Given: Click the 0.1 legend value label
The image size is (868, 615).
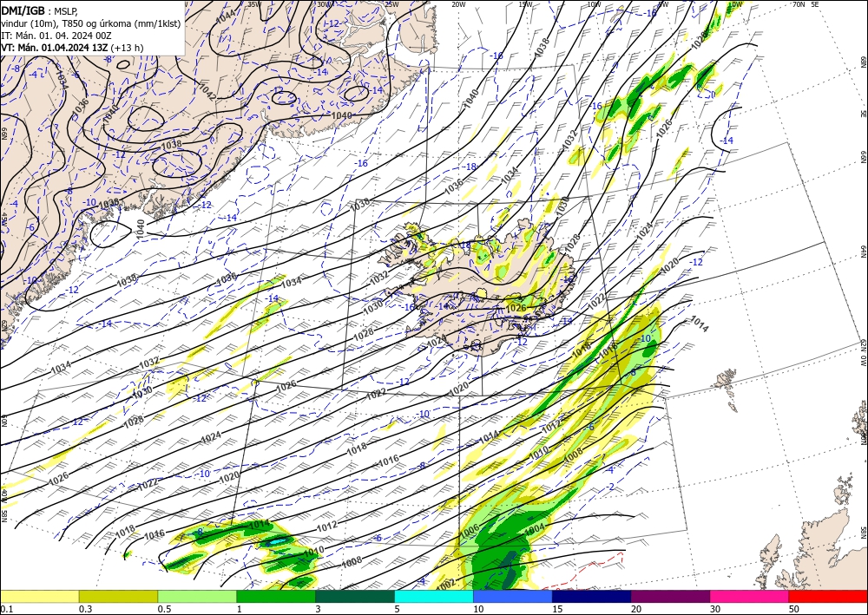Looking at the screenshot, I should (x=5, y=609).
